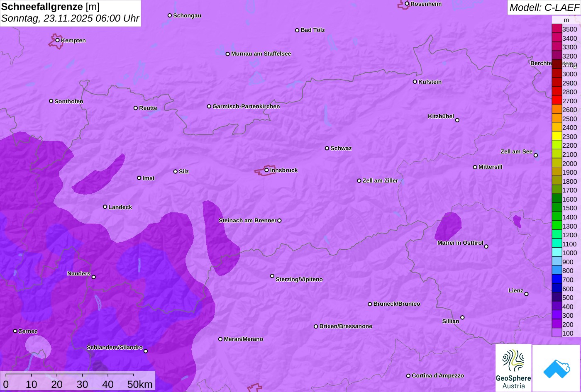This screenshot has width=581, height=392.
Task: Select the "Sterzing/Vipiteno" label
Action: (299, 280)
